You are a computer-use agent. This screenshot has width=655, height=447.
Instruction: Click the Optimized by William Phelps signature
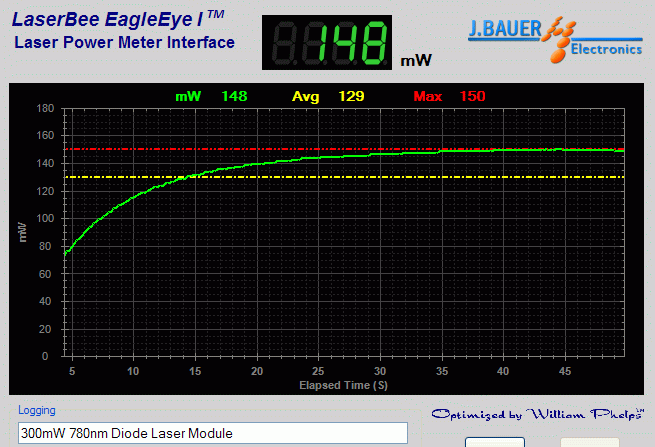click(538, 414)
